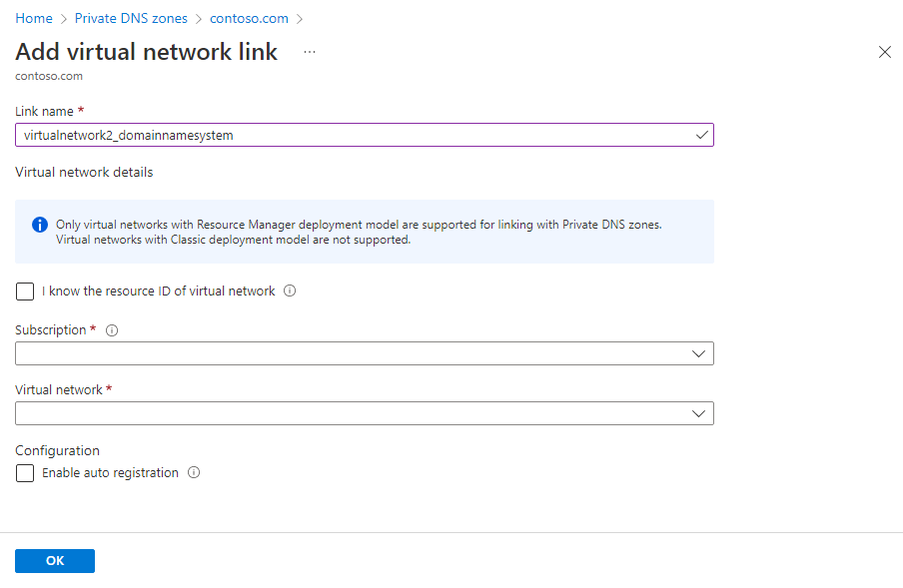Open the ellipsis more options menu

310,52
